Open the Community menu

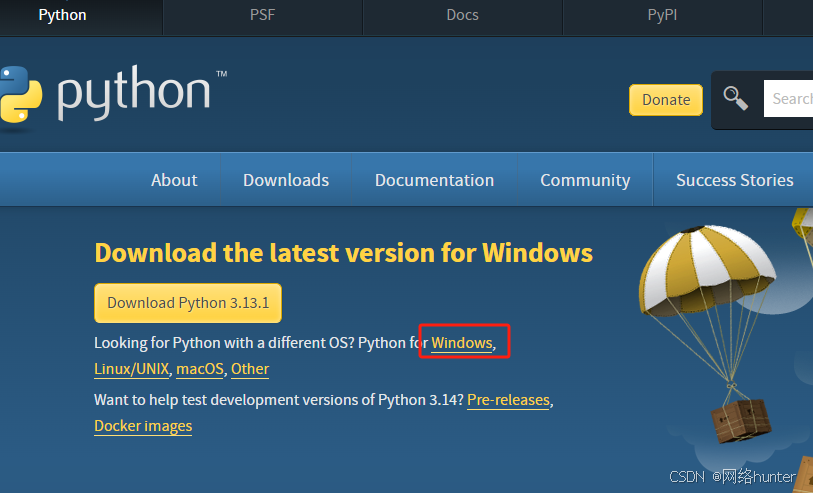pos(585,180)
